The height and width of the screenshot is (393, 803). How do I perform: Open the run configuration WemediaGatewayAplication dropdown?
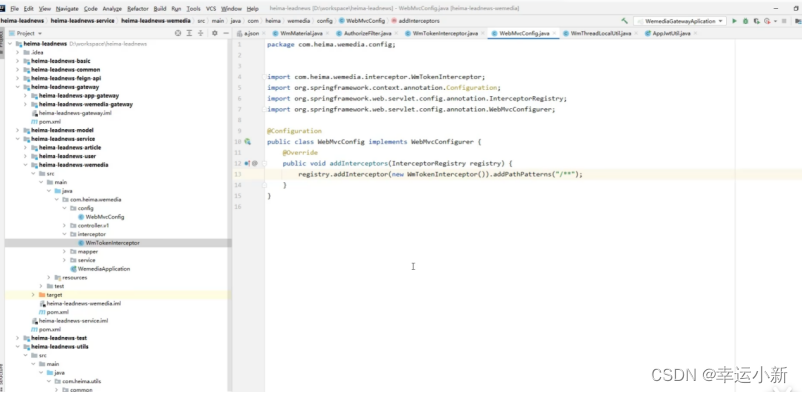click(680, 21)
